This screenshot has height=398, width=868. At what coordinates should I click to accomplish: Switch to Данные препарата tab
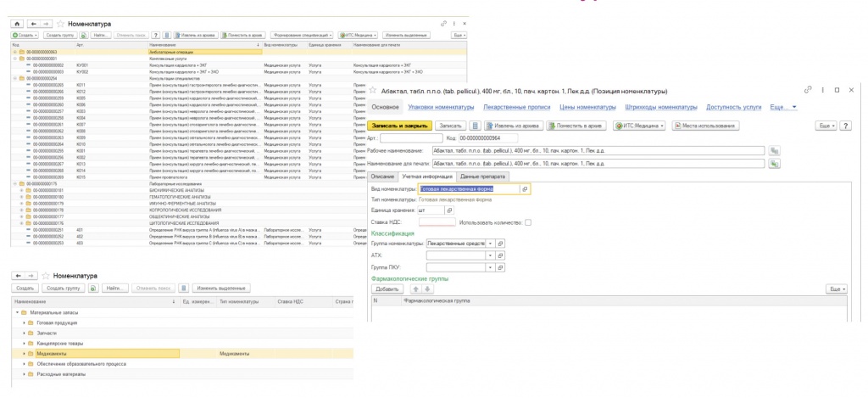(x=482, y=177)
